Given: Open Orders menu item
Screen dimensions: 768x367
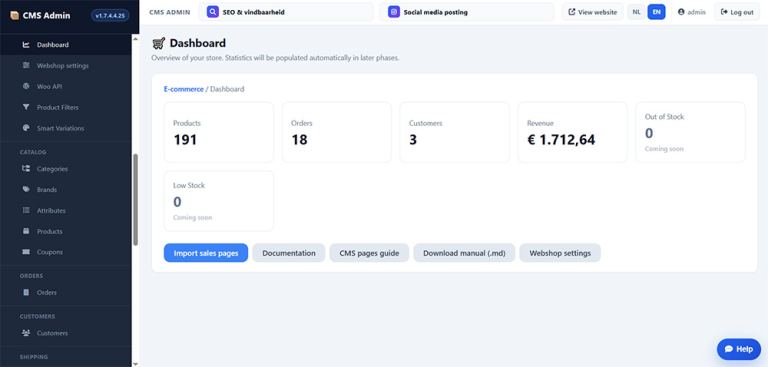Looking at the screenshot, I should pos(66,293).
